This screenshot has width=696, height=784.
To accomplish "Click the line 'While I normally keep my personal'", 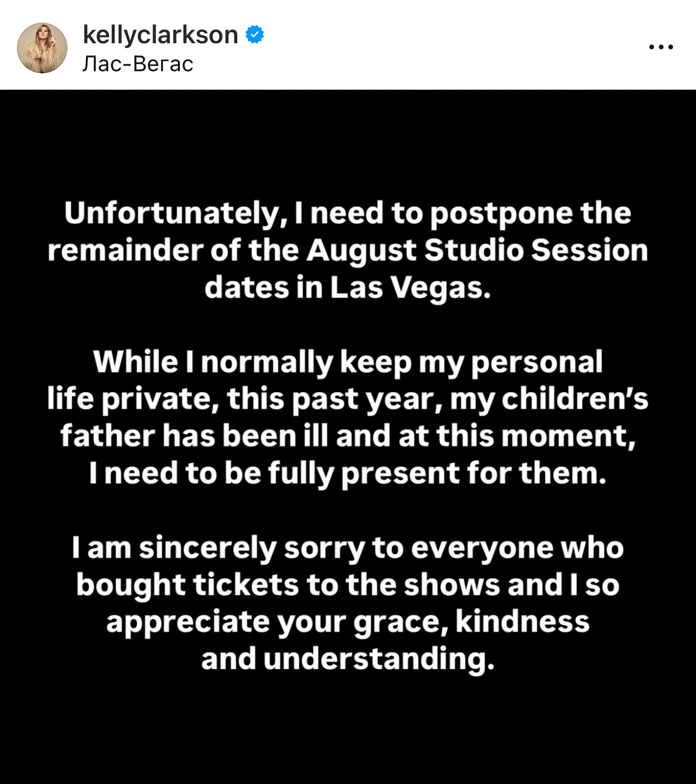I will (x=348, y=363).
